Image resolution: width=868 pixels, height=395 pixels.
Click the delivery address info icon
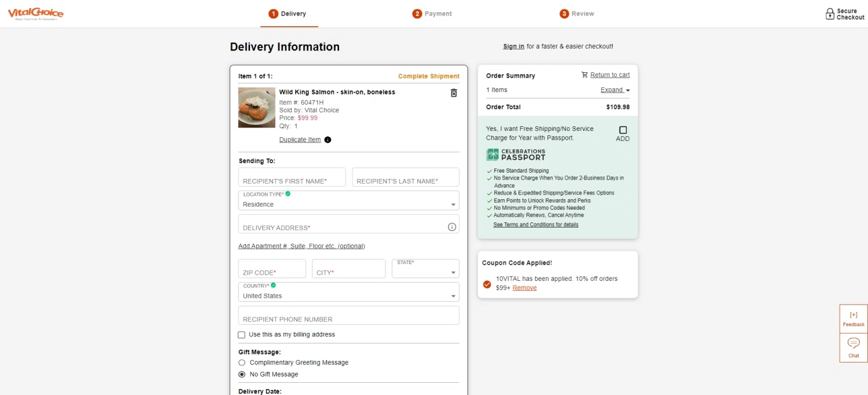coord(452,227)
